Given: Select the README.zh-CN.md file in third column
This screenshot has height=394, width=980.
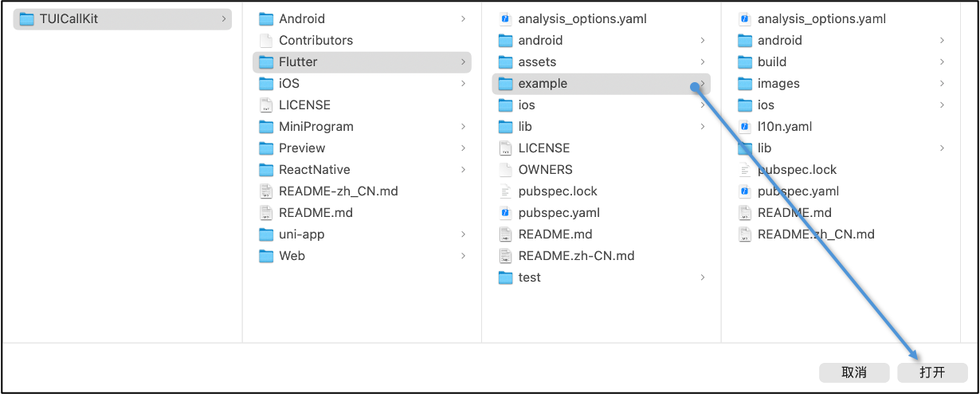Looking at the screenshot, I should 576,256.
